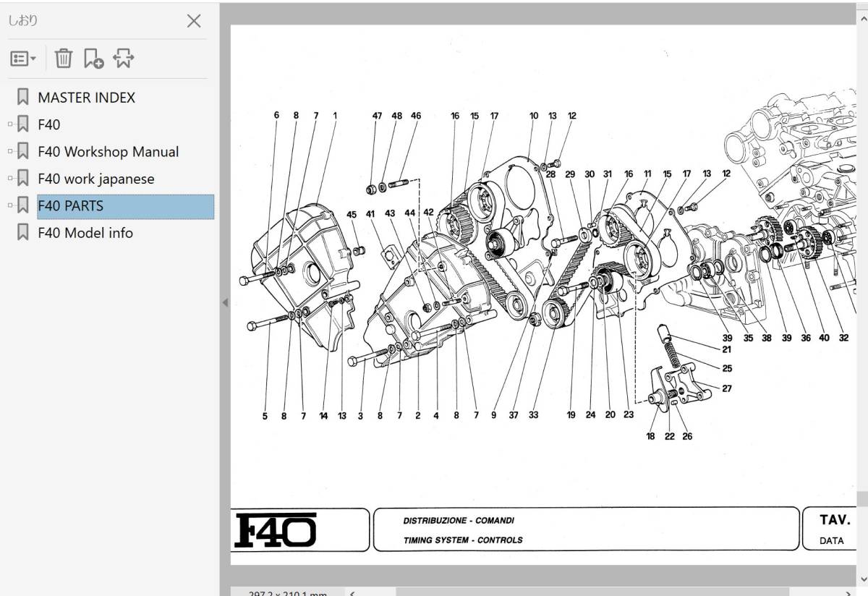Open the bookmark options list menu
The height and width of the screenshot is (596, 868).
click(x=23, y=59)
